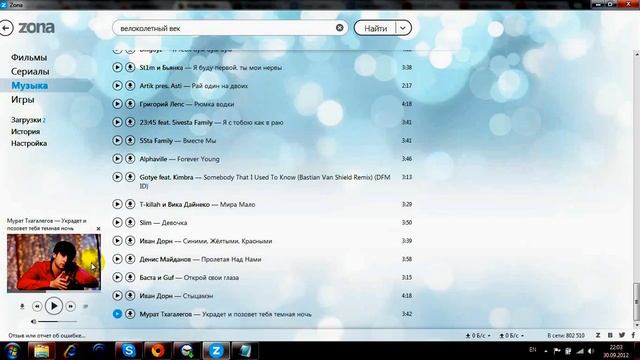Open the Игры section

[22, 100]
